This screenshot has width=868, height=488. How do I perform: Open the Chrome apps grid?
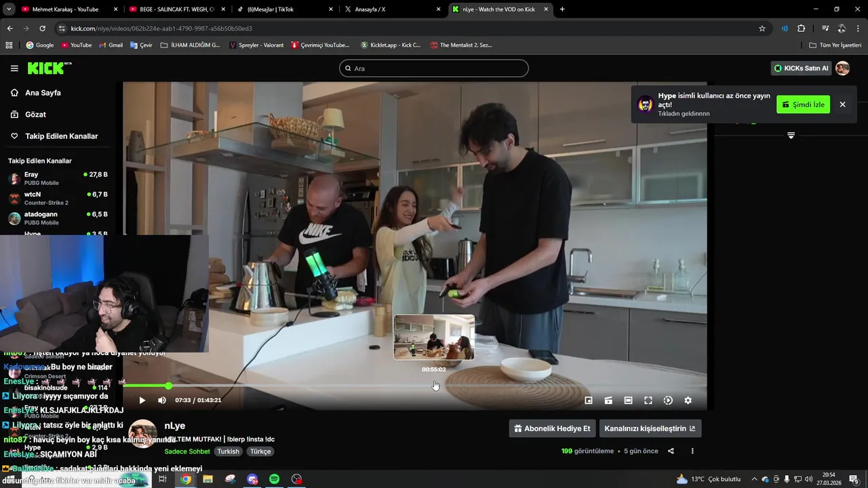[9, 45]
